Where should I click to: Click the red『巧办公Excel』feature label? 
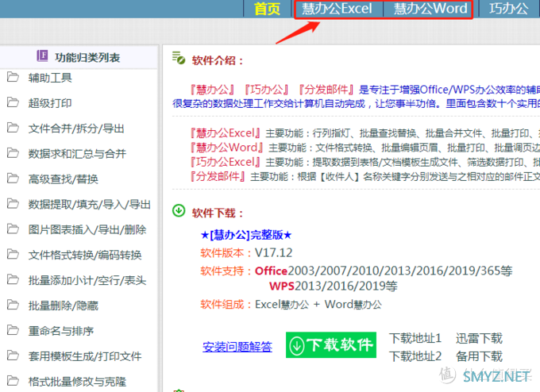click(x=226, y=162)
